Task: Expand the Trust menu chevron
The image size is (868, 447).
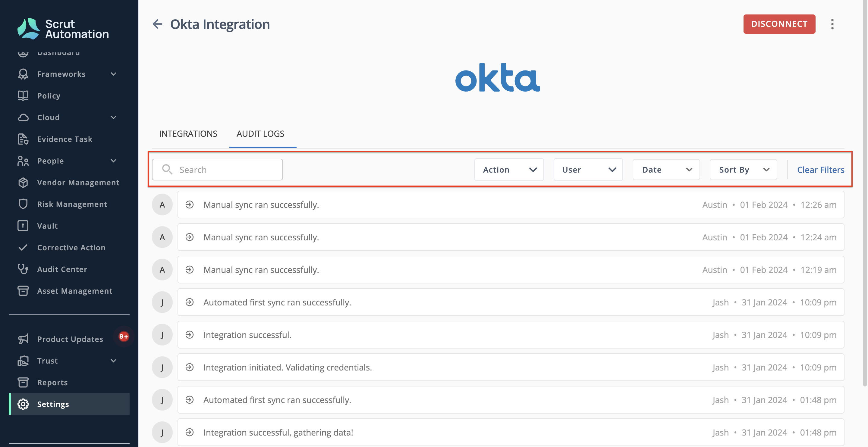Action: [x=114, y=361]
